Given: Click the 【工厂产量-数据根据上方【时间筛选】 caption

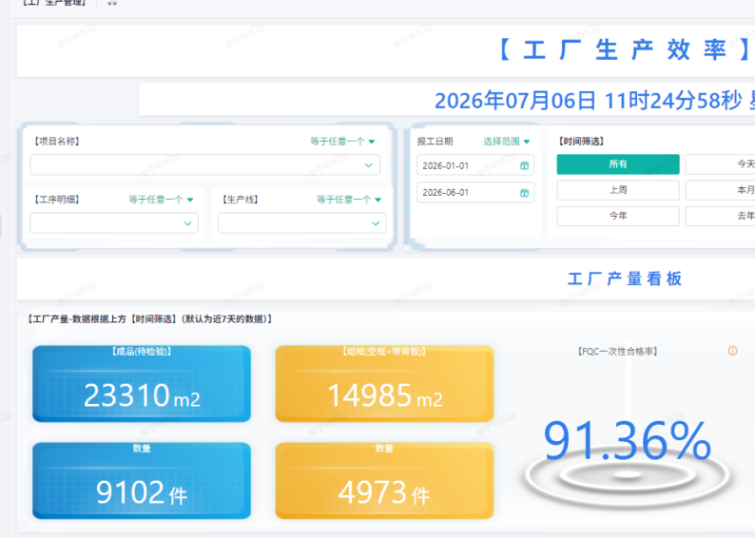Looking at the screenshot, I should point(149,319).
